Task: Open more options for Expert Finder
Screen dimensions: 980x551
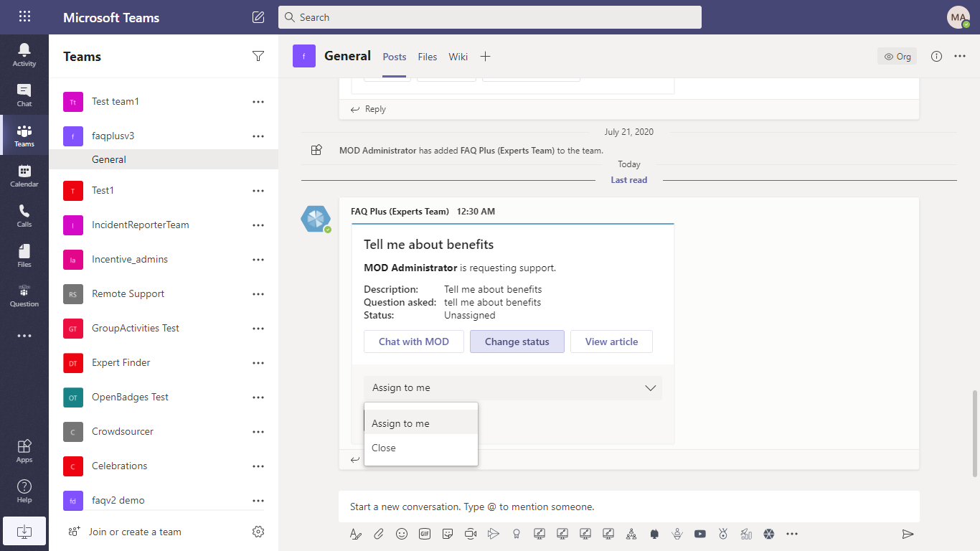Action: (258, 363)
